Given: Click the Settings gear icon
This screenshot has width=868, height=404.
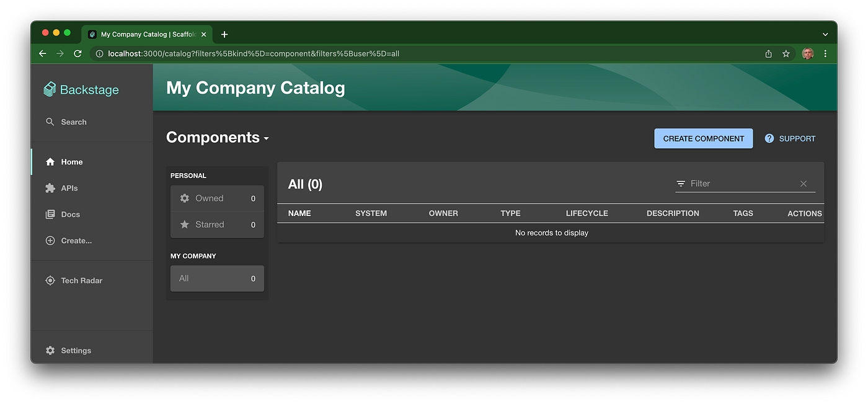Looking at the screenshot, I should 50,351.
